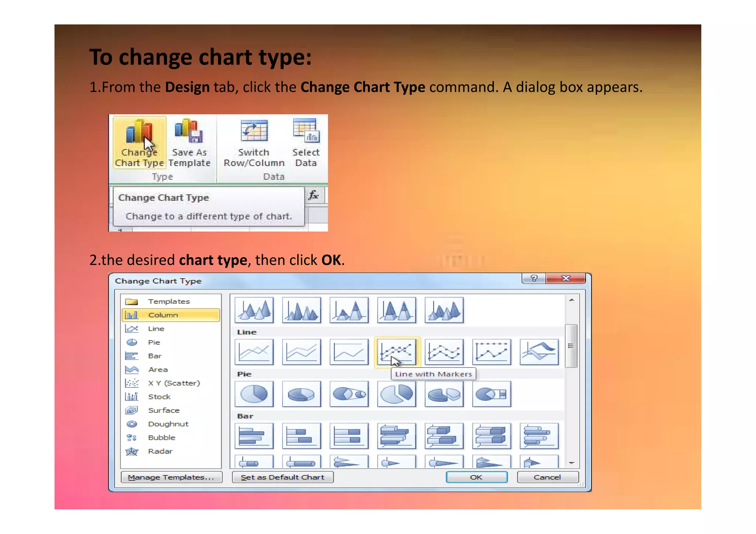
Task: Pick the Clustered Bar chart thumbnail
Action: tap(254, 436)
